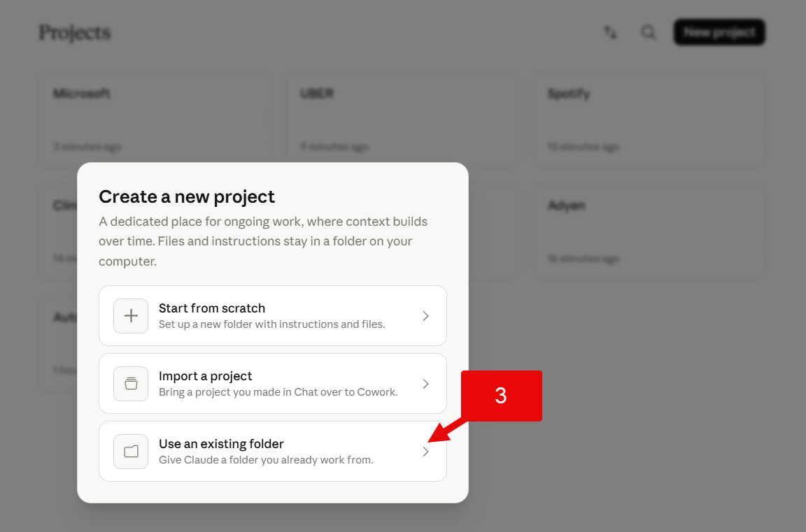Select the Start from scratch option title

[212, 308]
